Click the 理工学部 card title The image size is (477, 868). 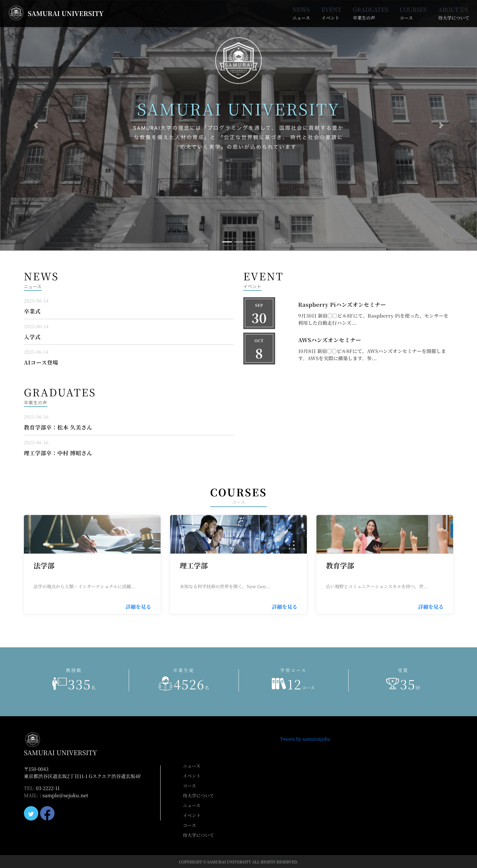[194, 566]
